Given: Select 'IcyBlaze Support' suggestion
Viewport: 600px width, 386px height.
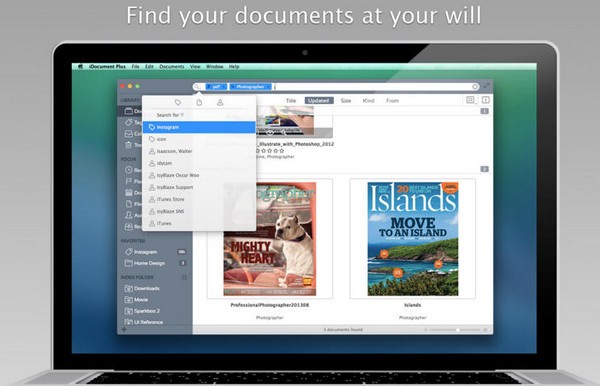Looking at the screenshot, I should click(199, 187).
